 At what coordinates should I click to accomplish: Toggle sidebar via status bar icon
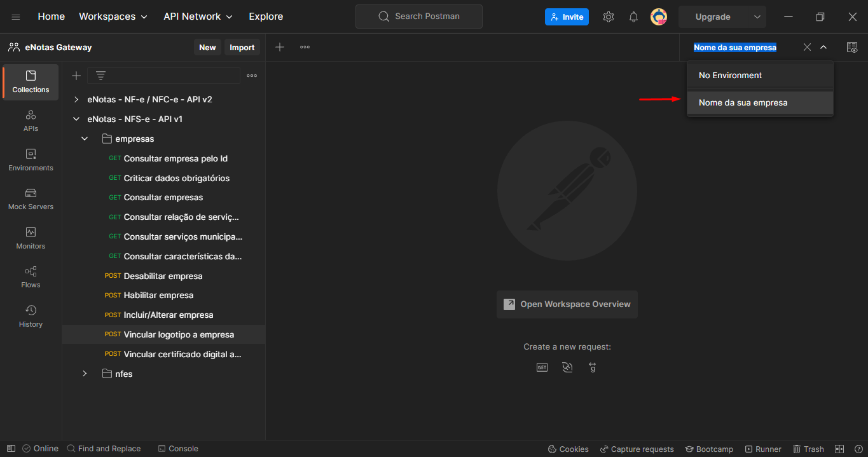click(x=11, y=449)
